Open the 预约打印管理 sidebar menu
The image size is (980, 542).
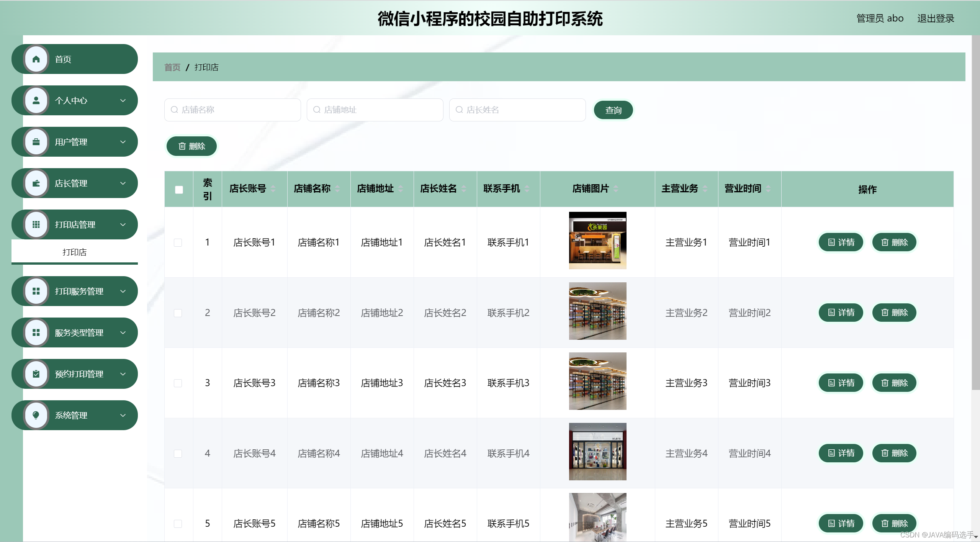(75, 374)
